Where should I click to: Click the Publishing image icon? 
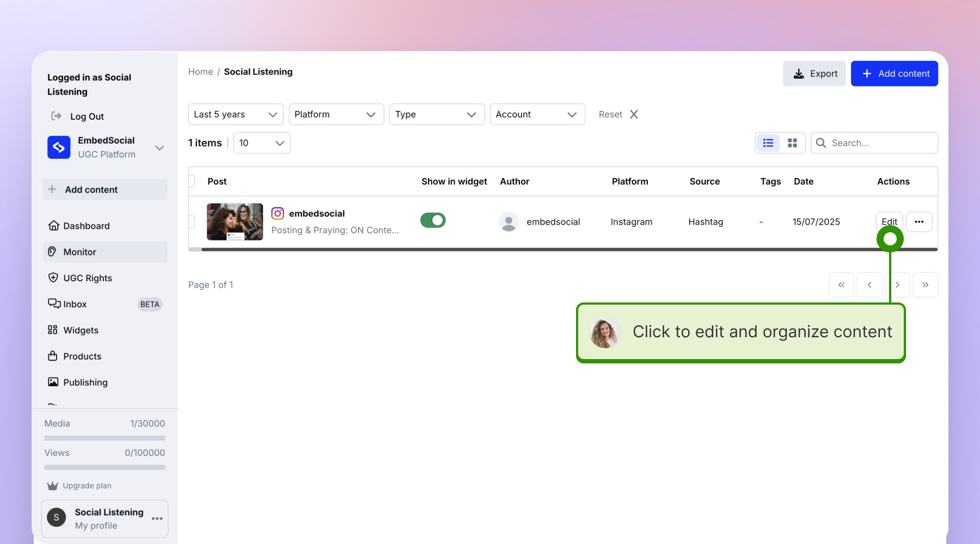click(53, 382)
